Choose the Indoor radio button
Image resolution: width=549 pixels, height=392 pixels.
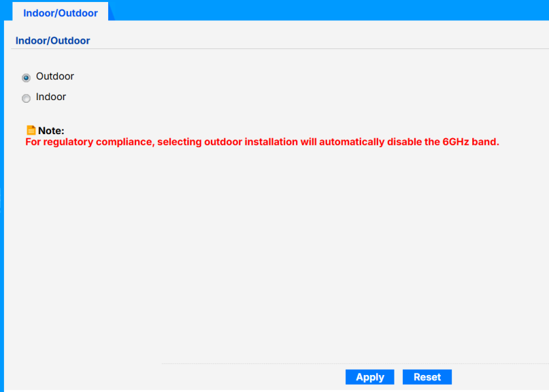(26, 99)
